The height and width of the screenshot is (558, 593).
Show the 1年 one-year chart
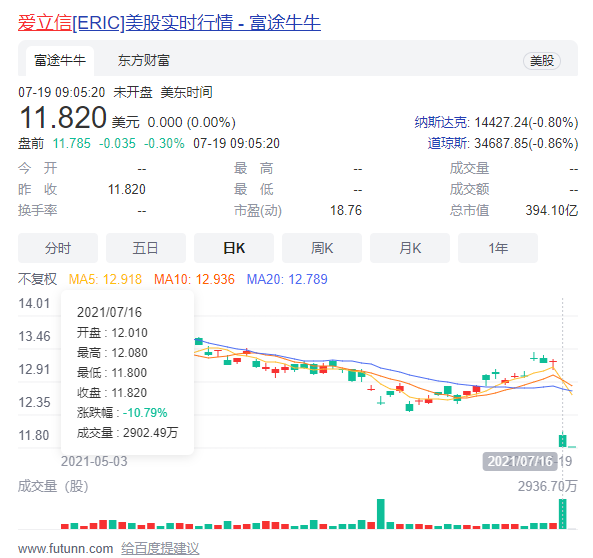tap(498, 248)
